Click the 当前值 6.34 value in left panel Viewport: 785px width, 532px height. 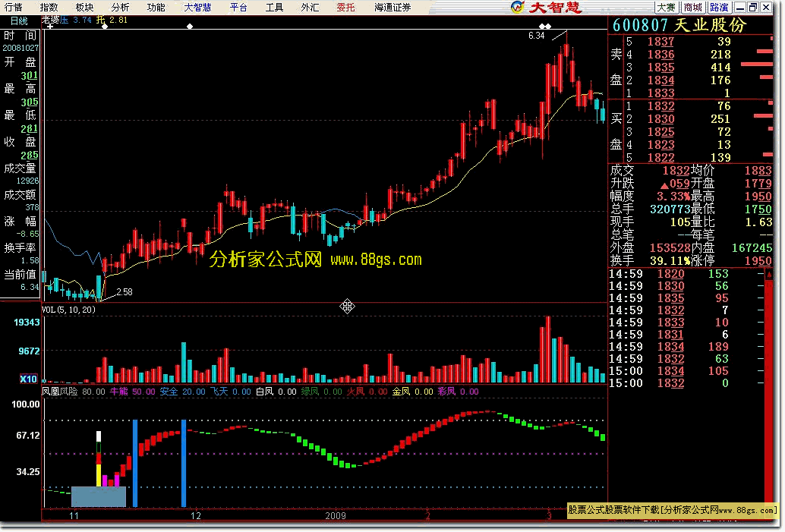pyautogui.click(x=30, y=288)
